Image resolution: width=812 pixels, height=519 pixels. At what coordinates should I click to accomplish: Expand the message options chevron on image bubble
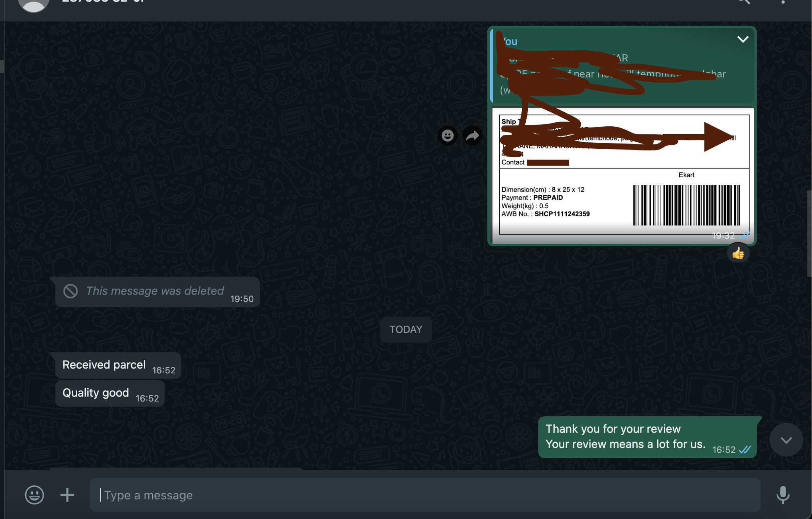[x=743, y=39]
